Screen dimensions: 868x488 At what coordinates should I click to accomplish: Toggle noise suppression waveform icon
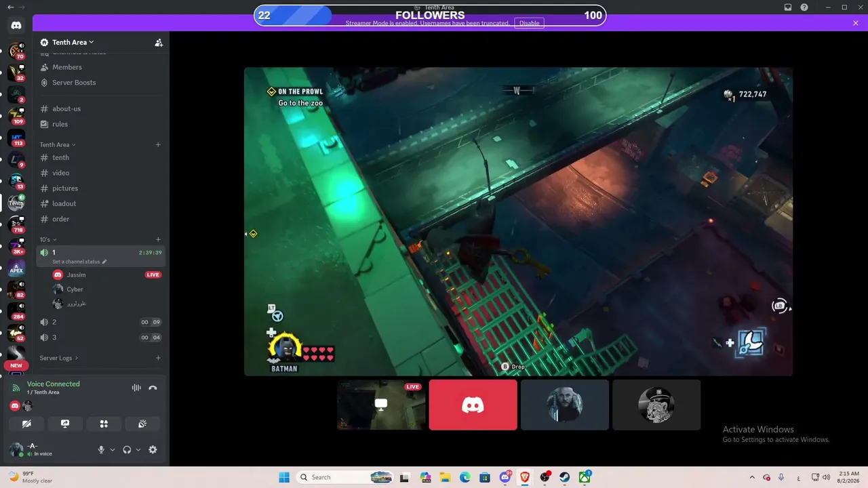coord(136,388)
